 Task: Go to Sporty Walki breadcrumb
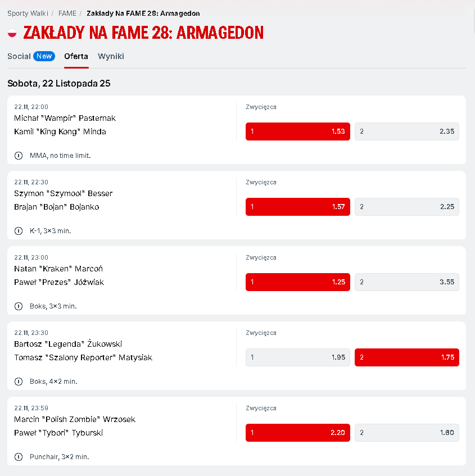[x=28, y=13]
